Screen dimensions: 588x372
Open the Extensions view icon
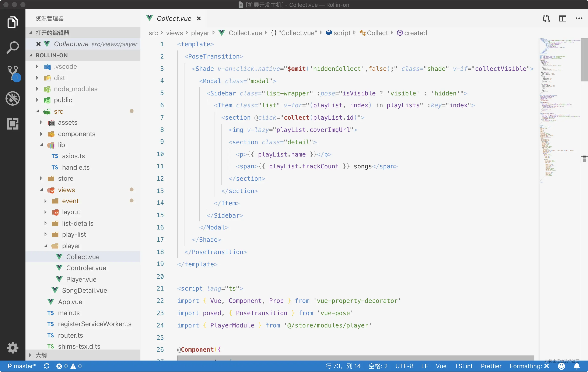click(x=13, y=124)
